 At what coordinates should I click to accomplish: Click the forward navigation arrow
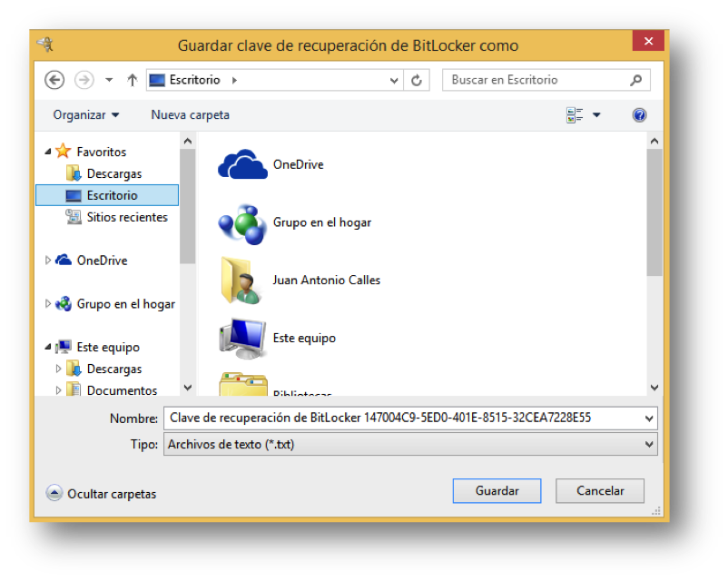tap(84, 80)
